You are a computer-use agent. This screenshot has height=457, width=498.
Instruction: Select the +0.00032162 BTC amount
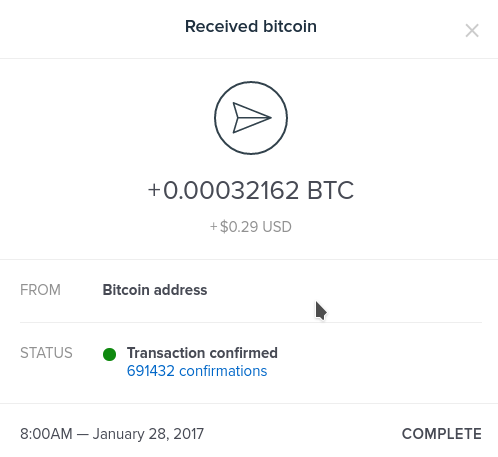pos(251,190)
